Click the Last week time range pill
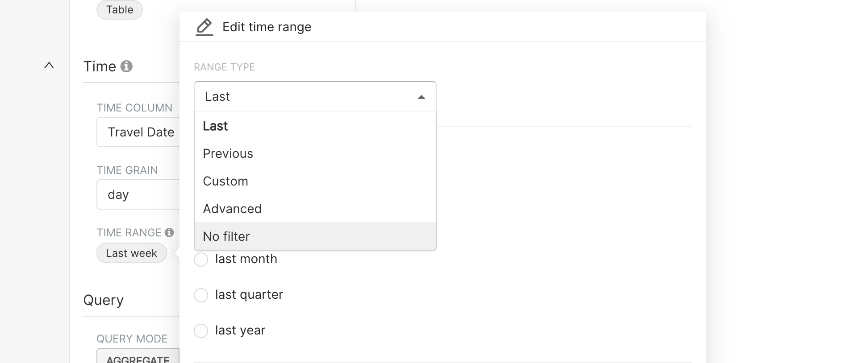868x363 pixels. [x=132, y=253]
